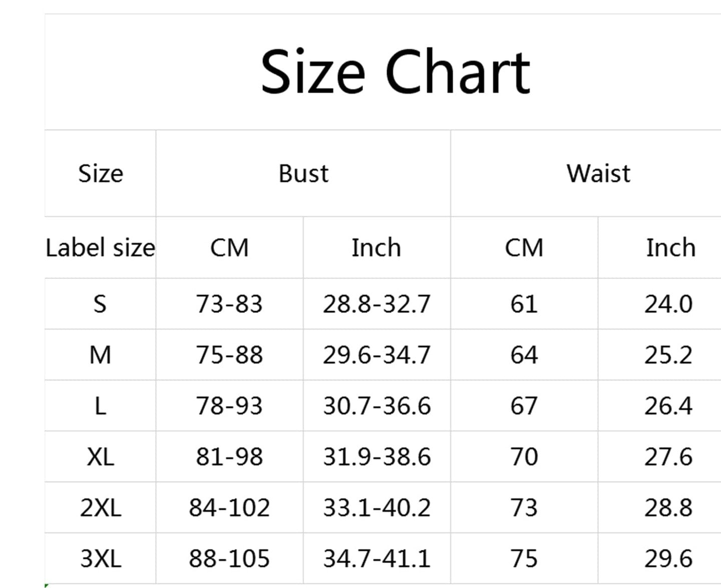721x588 pixels.
Task: Select the 31.9-38.6 bust inch cell
Action: (377, 457)
